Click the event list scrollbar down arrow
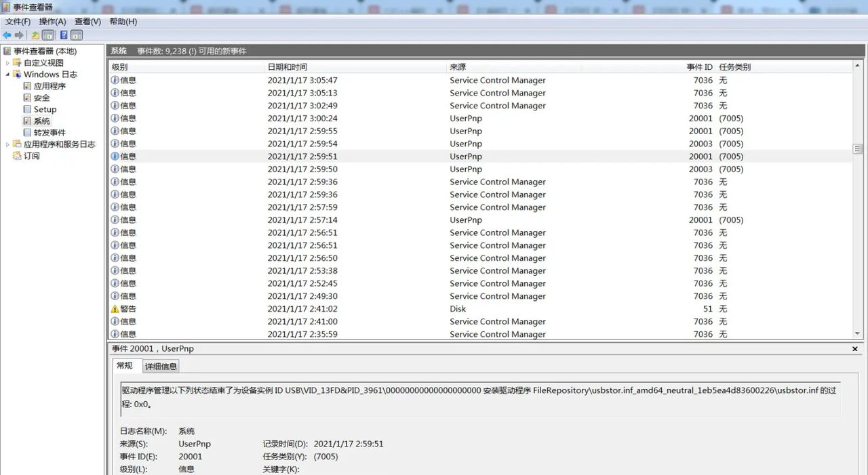 pos(858,333)
